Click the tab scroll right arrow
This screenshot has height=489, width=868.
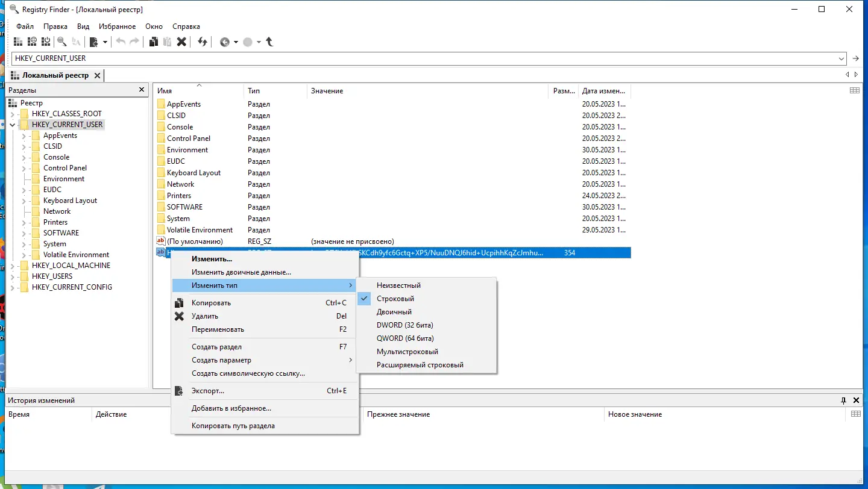pyautogui.click(x=857, y=75)
